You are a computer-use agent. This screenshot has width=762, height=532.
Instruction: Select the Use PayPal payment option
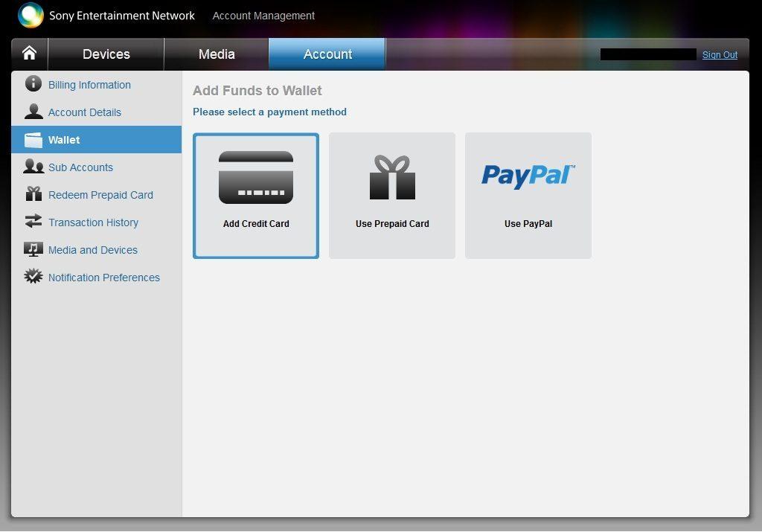528,196
